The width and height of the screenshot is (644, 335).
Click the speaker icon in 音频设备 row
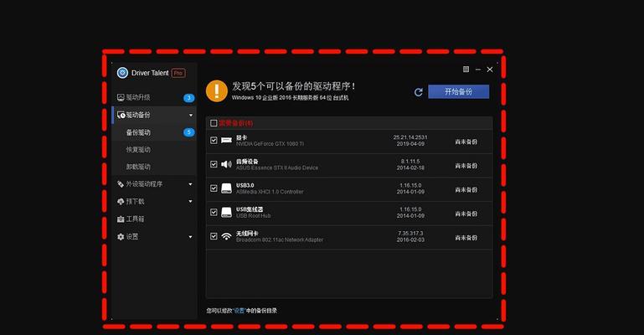tap(226, 164)
